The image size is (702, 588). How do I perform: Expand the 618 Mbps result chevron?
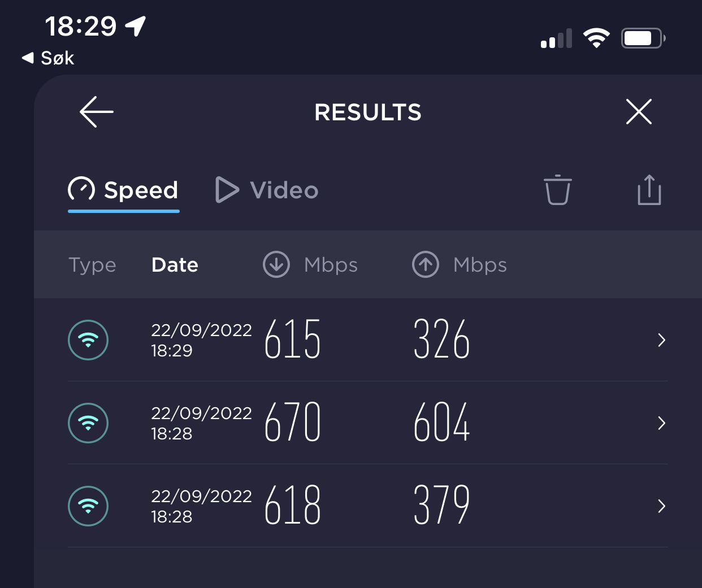point(661,506)
